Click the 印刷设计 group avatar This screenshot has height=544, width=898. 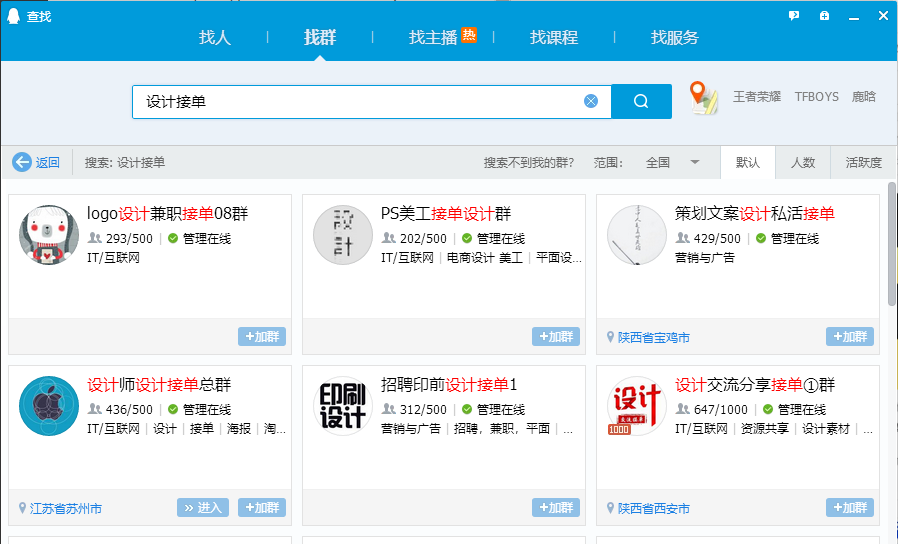[x=342, y=405]
